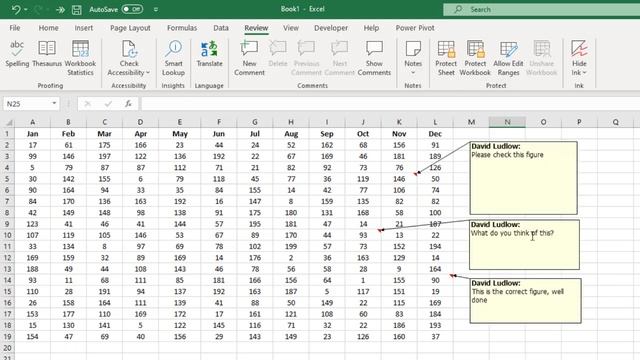This screenshot has height=360, width=640.
Task: Click cell H11 containing 199
Action: tap(291, 247)
